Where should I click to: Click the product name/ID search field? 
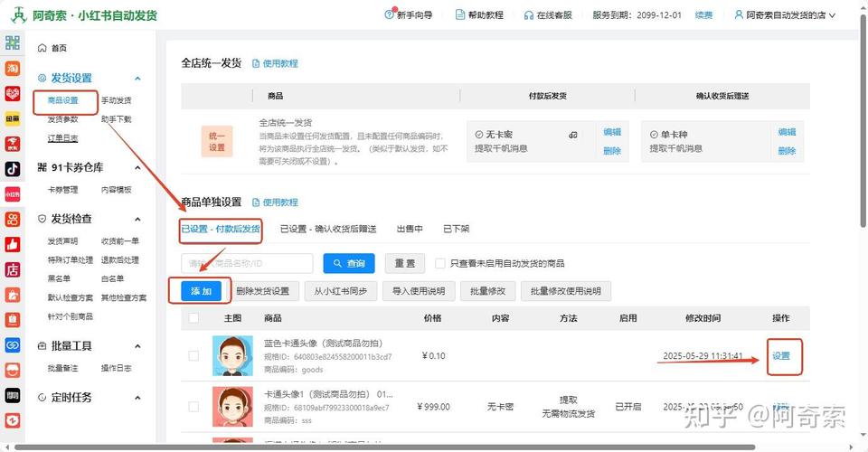click(247, 263)
